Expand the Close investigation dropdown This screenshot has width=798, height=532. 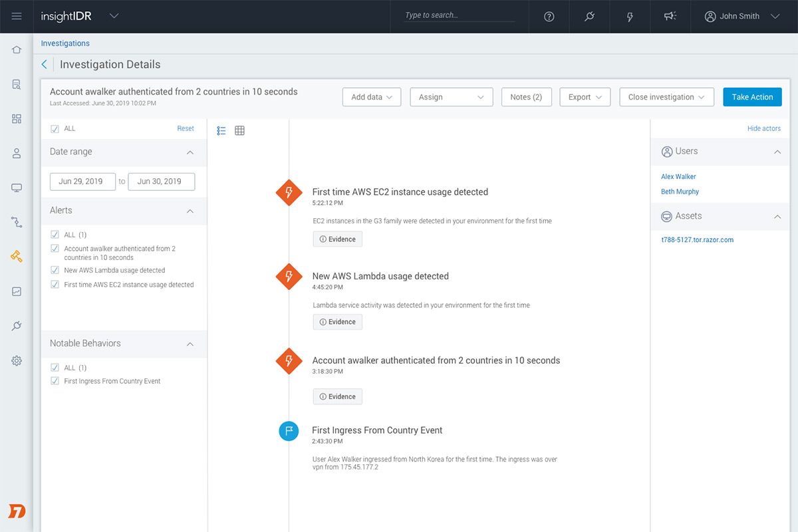pos(666,97)
